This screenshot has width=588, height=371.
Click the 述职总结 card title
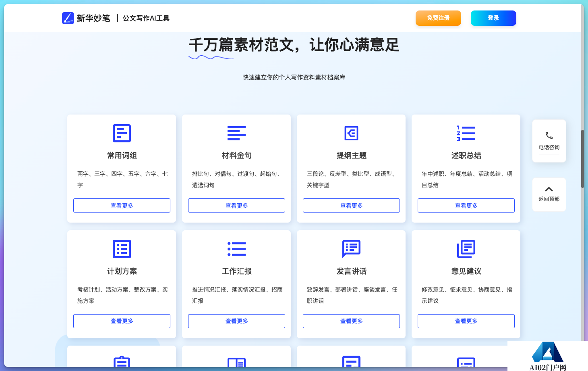466,156
